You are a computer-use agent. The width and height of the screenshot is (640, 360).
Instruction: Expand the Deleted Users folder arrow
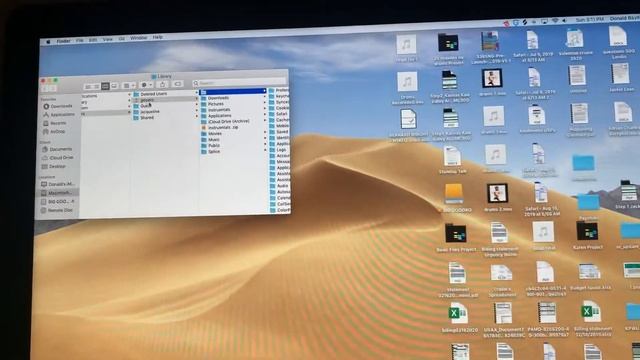pos(196,93)
